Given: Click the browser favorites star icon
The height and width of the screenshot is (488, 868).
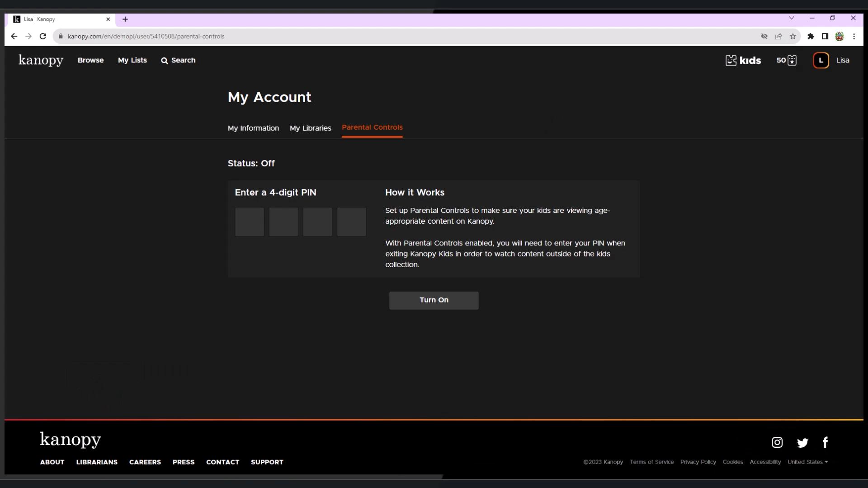Looking at the screenshot, I should 793,36.
